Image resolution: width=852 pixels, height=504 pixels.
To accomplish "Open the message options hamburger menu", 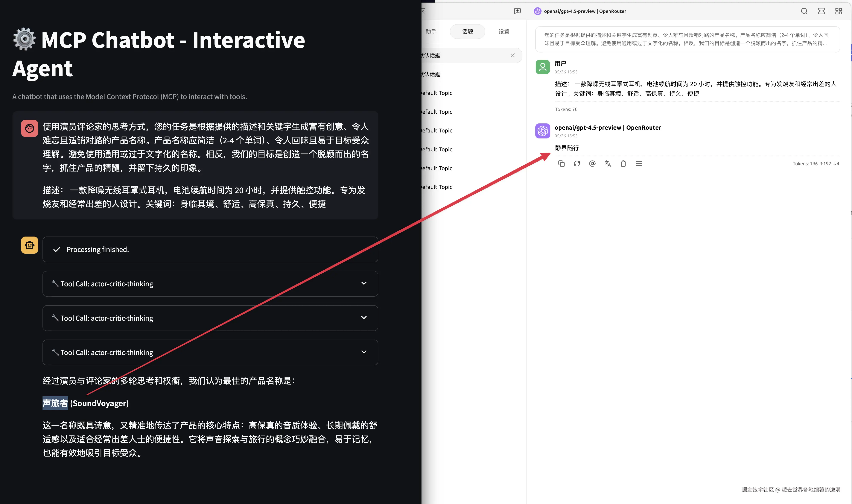I will click(639, 163).
